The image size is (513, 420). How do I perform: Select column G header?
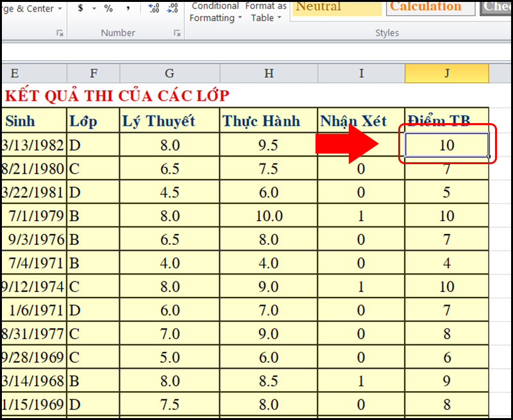click(169, 74)
